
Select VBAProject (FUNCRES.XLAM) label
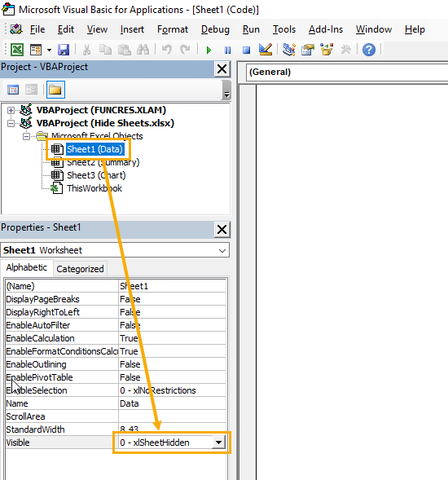point(101,110)
